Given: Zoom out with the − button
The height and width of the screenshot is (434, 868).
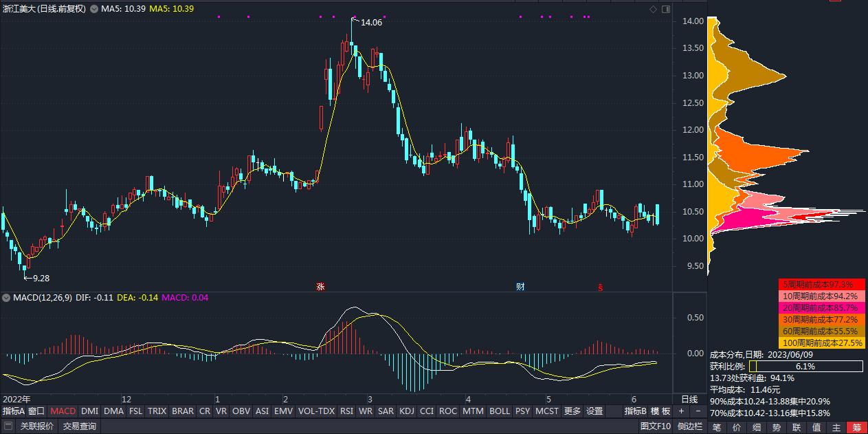Looking at the screenshot, I should coord(698,411).
